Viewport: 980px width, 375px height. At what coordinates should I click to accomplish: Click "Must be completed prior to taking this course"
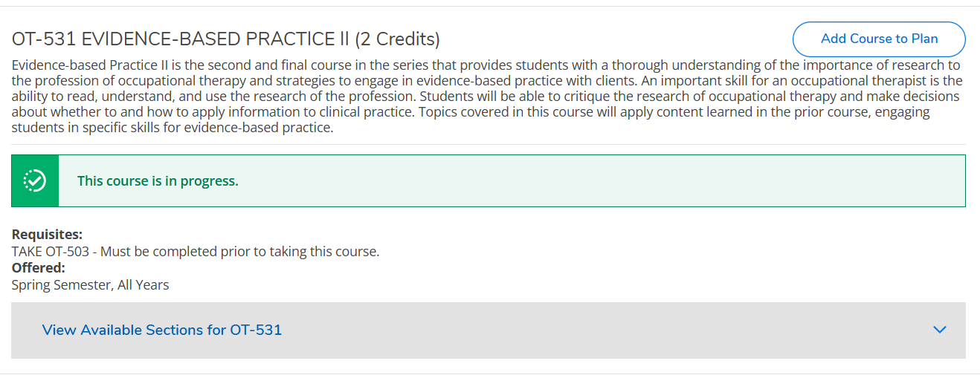pos(239,252)
